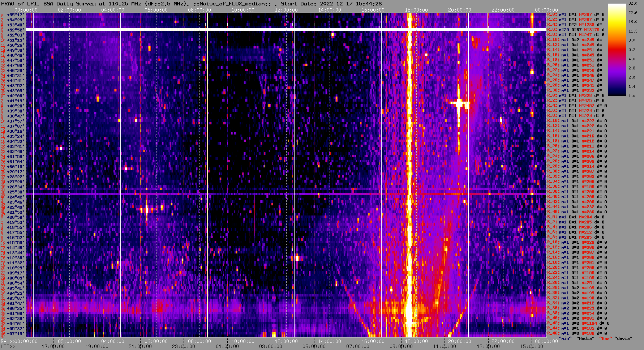
Task: Click the 2.8 value on the color scale
Action: [632, 68]
